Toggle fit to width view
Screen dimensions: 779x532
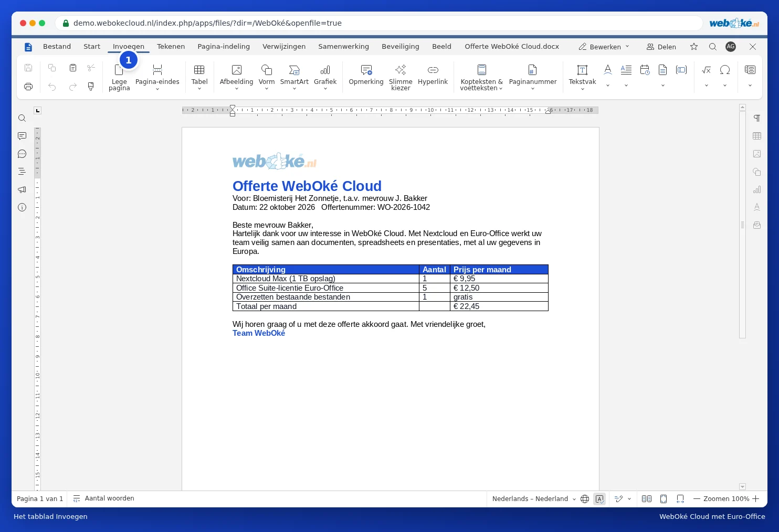tap(680, 499)
